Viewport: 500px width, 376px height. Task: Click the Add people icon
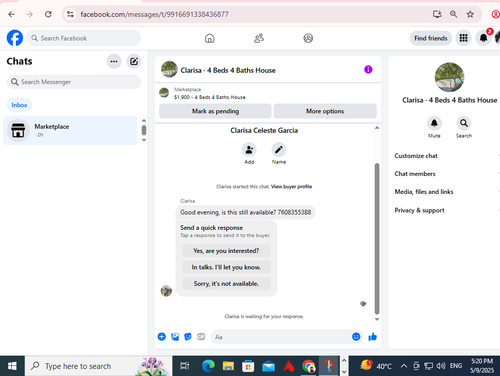point(249,150)
